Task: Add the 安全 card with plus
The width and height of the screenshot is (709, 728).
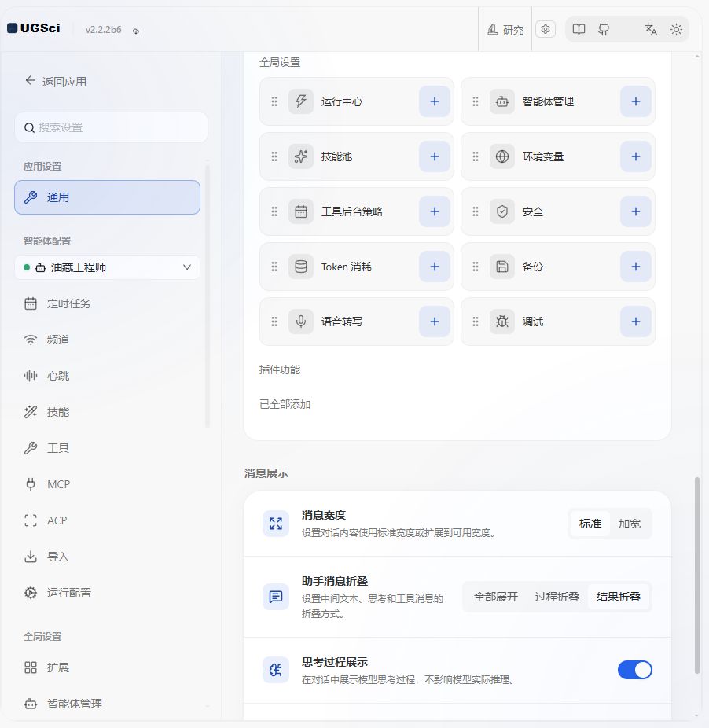Action: click(636, 211)
